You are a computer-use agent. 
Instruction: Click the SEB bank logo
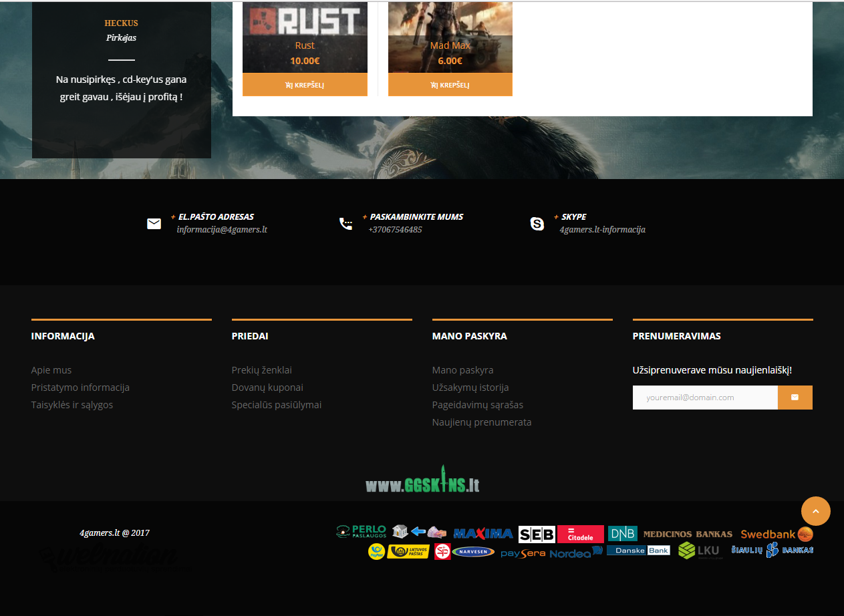tap(537, 534)
